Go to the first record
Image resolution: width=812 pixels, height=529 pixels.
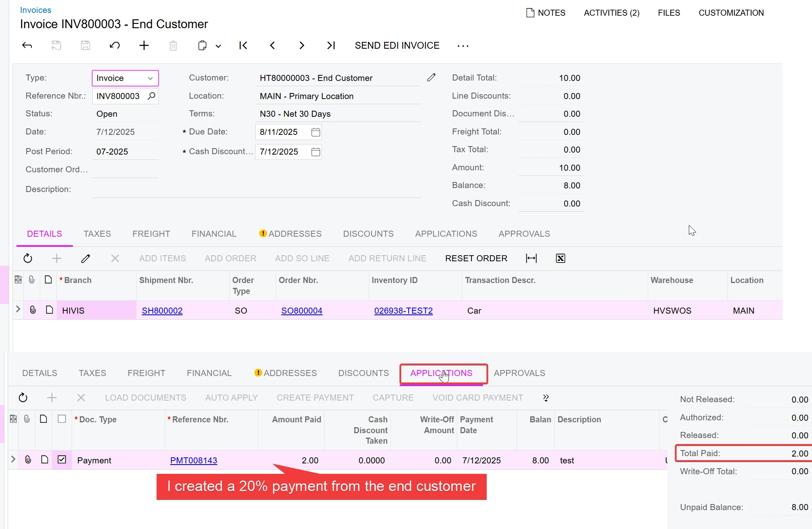point(243,45)
